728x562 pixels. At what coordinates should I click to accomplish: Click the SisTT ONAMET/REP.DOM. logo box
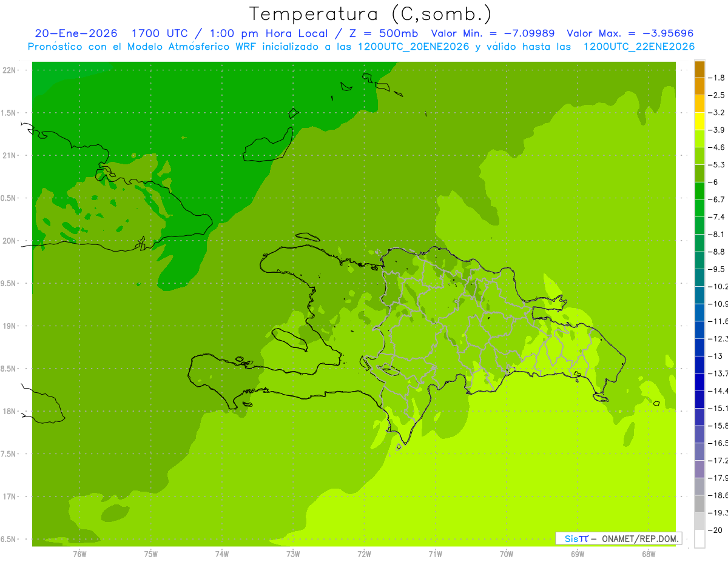(619, 538)
